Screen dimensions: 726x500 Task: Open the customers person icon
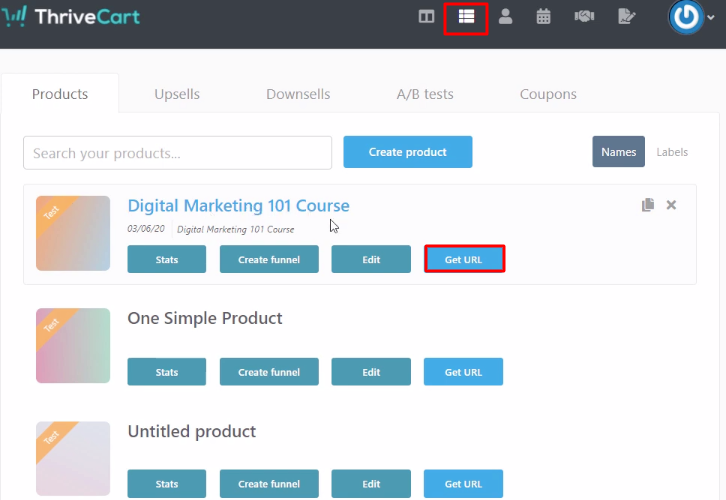[506, 17]
